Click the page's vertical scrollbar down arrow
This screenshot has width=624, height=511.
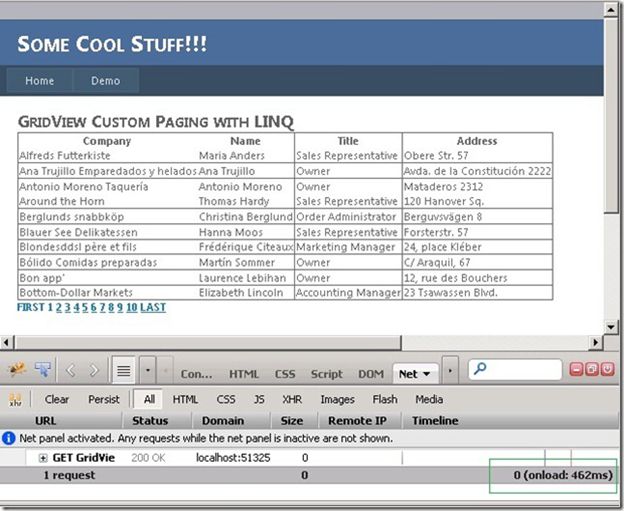pos(610,327)
